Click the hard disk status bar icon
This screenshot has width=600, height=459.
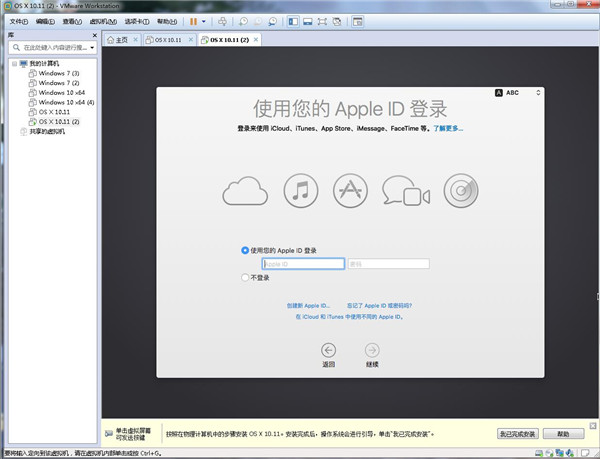click(539, 454)
